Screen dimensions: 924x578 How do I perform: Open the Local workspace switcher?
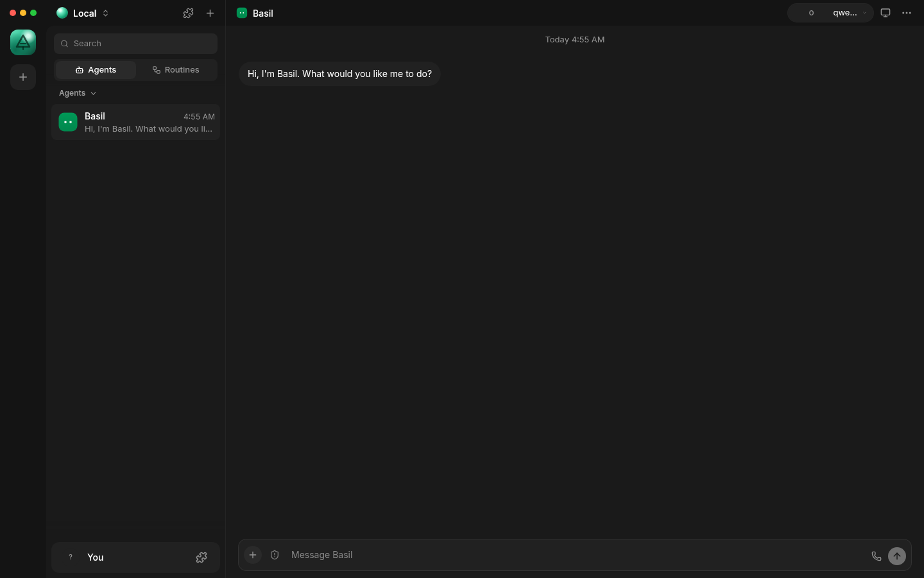pyautogui.click(x=83, y=13)
